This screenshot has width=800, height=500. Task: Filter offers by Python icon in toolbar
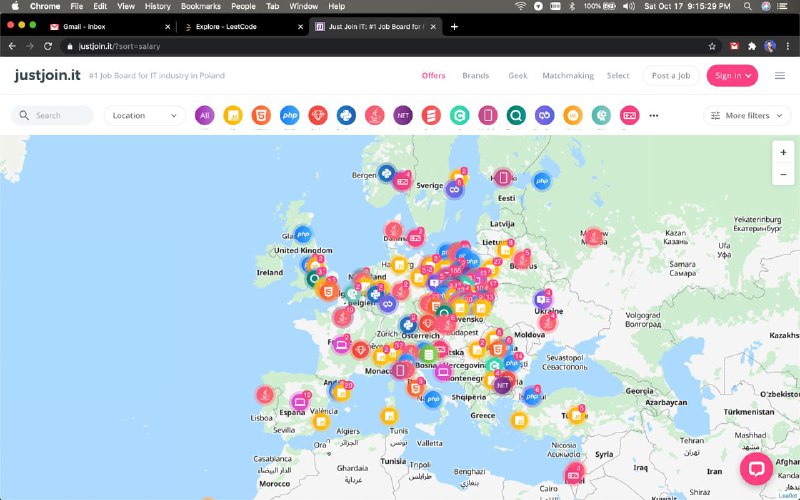click(x=346, y=115)
